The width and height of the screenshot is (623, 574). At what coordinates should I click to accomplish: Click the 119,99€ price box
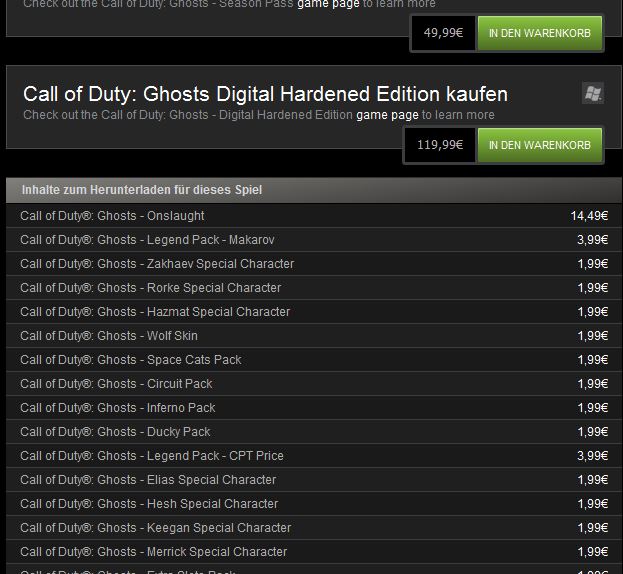coord(440,145)
